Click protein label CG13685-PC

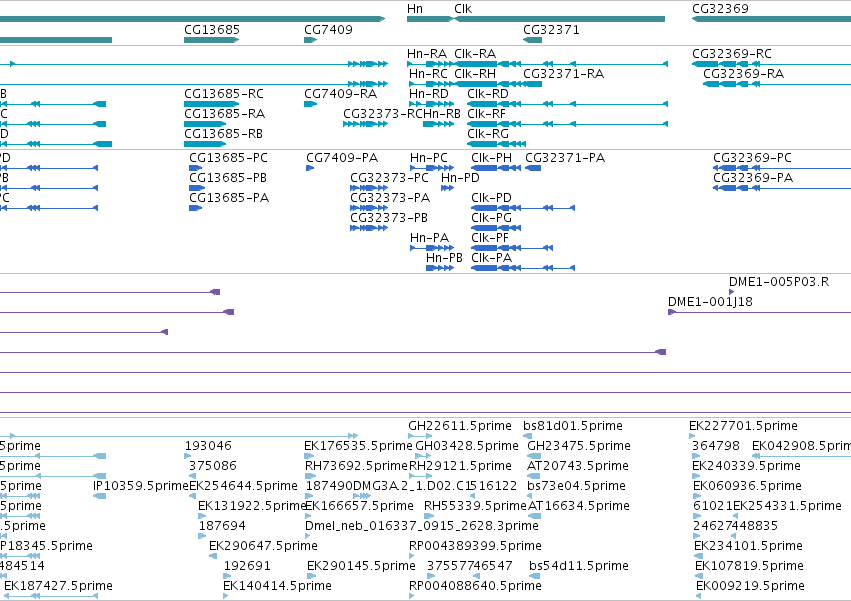[228, 158]
